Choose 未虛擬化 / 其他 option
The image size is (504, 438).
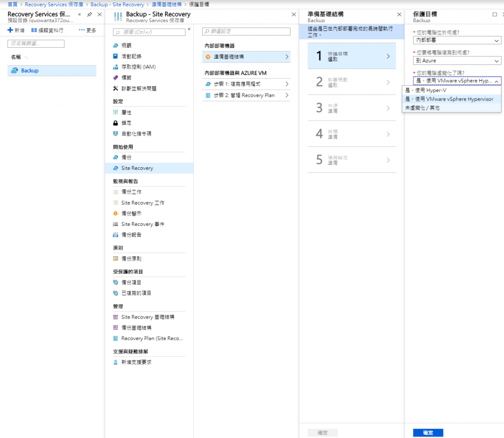tap(452, 108)
